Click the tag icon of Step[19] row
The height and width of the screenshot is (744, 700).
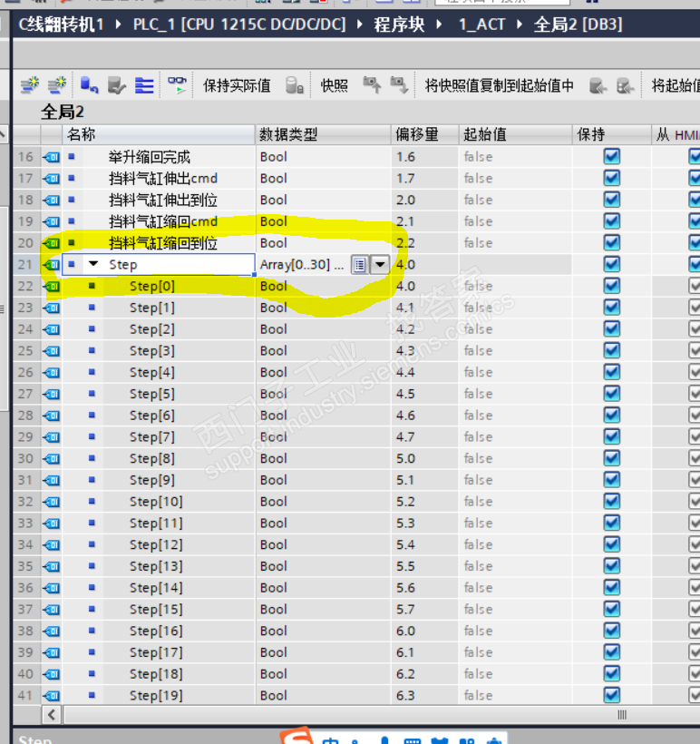pos(51,696)
